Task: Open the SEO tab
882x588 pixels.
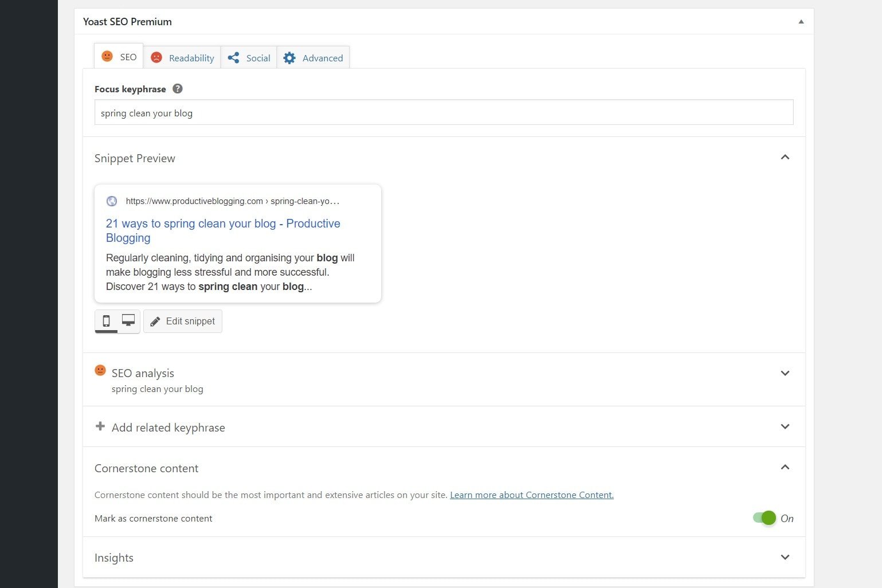Action: [x=119, y=57]
